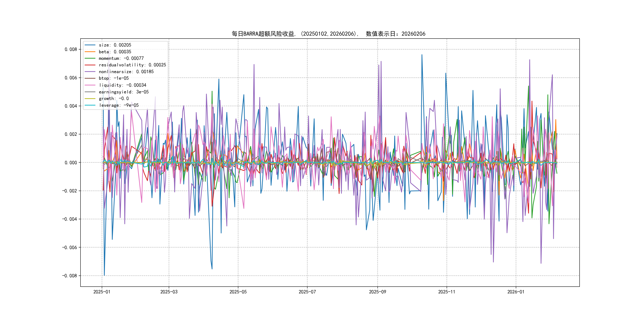
Task: Click the 2025-05 x-axis tick label
Action: click(x=238, y=292)
